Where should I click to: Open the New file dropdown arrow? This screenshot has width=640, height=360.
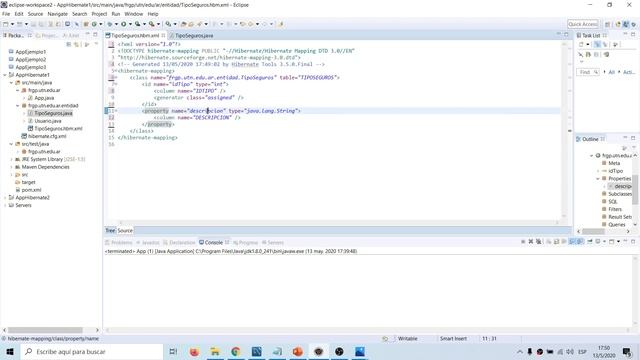tap(12, 24)
